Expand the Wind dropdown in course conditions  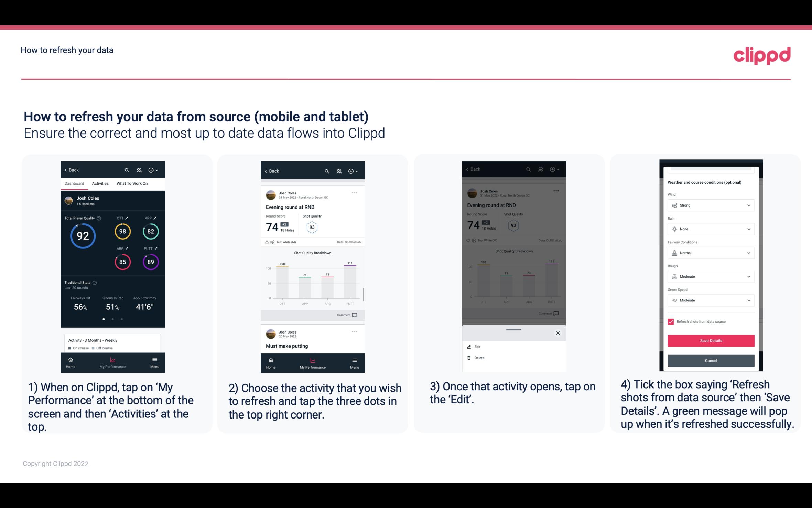(749, 205)
